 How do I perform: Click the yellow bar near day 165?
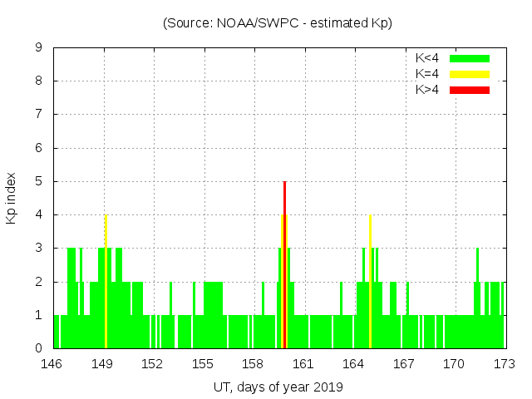(370, 283)
